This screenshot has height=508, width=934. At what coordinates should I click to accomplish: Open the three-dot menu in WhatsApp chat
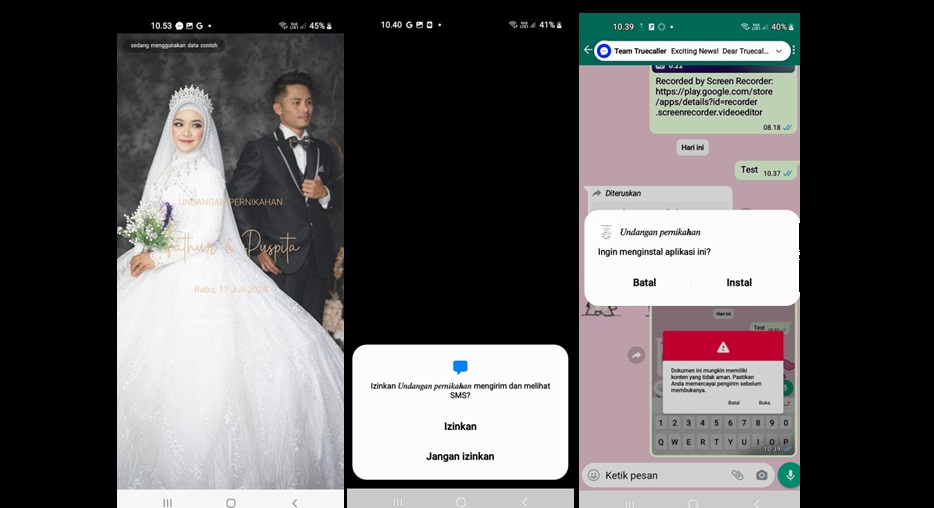point(793,51)
